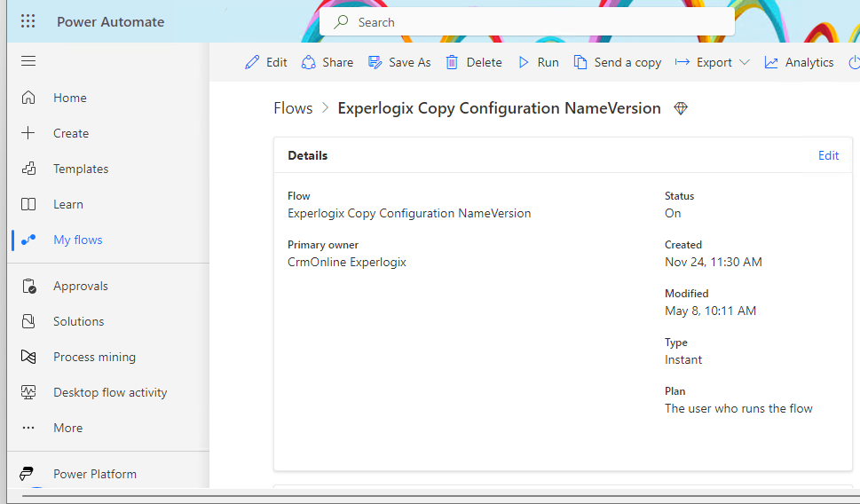Click the Solutions icon in sidebar
860x504 pixels.
28,321
